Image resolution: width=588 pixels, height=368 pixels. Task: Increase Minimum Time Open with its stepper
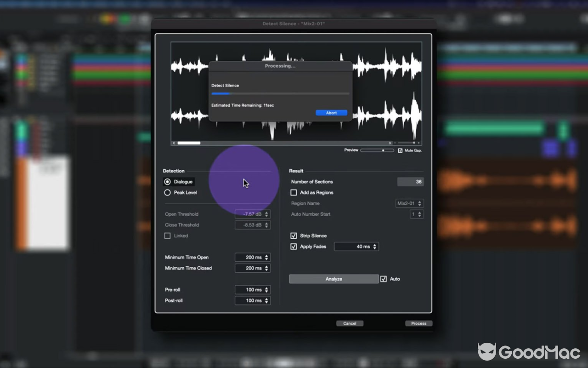(x=267, y=255)
